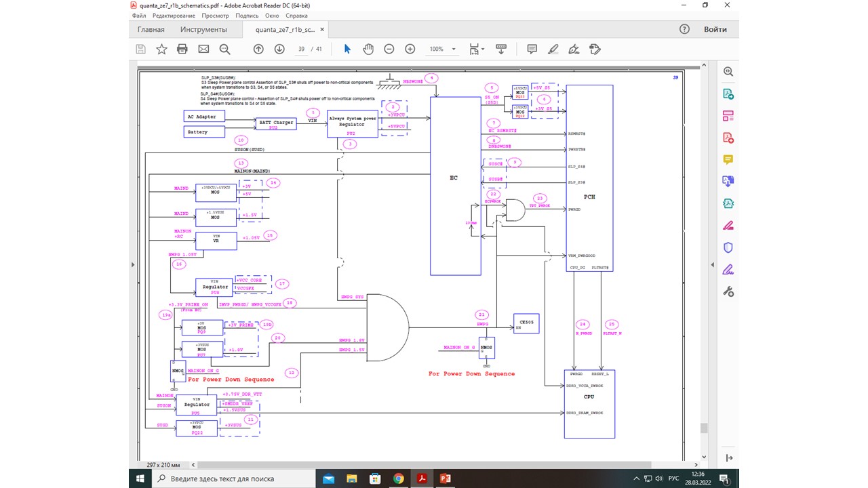Open the Create PDF tool in the sidebar
This screenshot has height=488, width=868.
728,138
